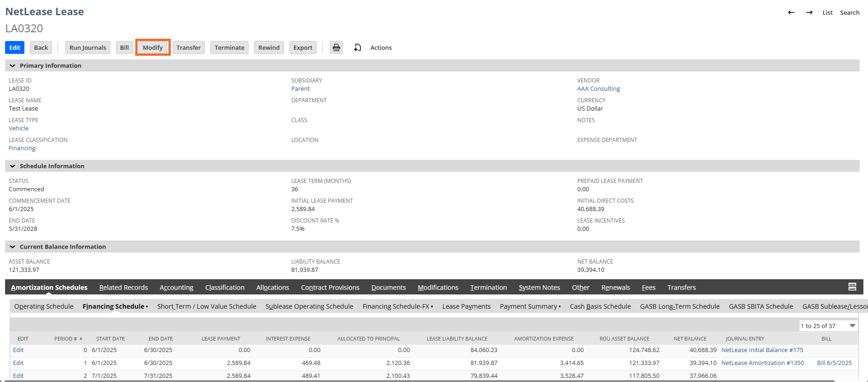Screen dimensions: 868x382
Task: Open GASB Long-Term Schedule subtab
Action: pyautogui.click(x=679, y=306)
